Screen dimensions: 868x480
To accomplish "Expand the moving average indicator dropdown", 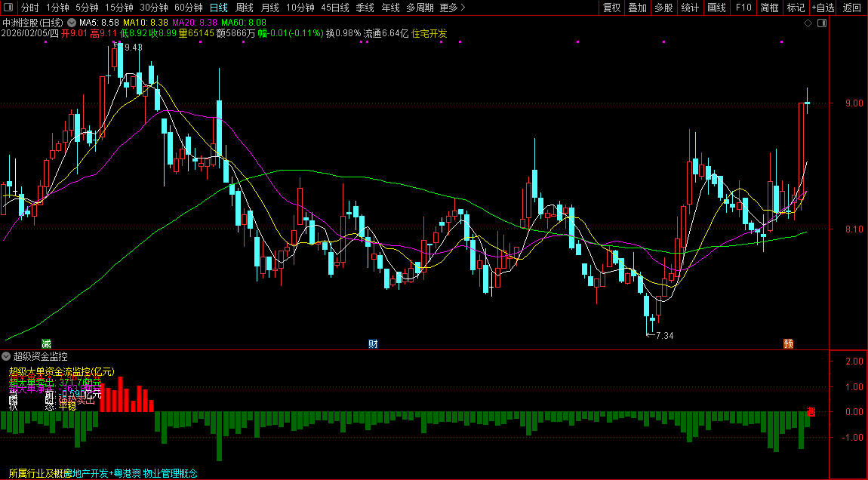I will tap(71, 23).
